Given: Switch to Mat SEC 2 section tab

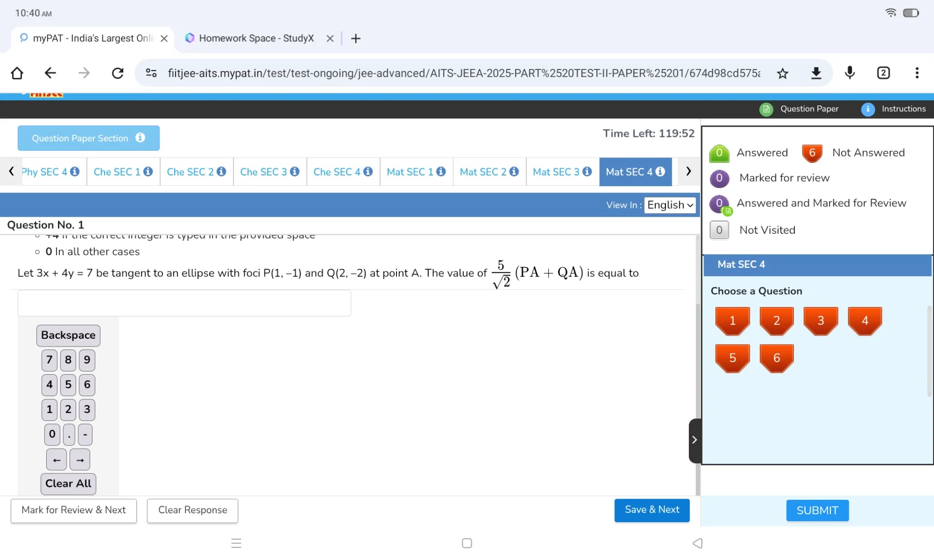Looking at the screenshot, I should coord(483,172).
